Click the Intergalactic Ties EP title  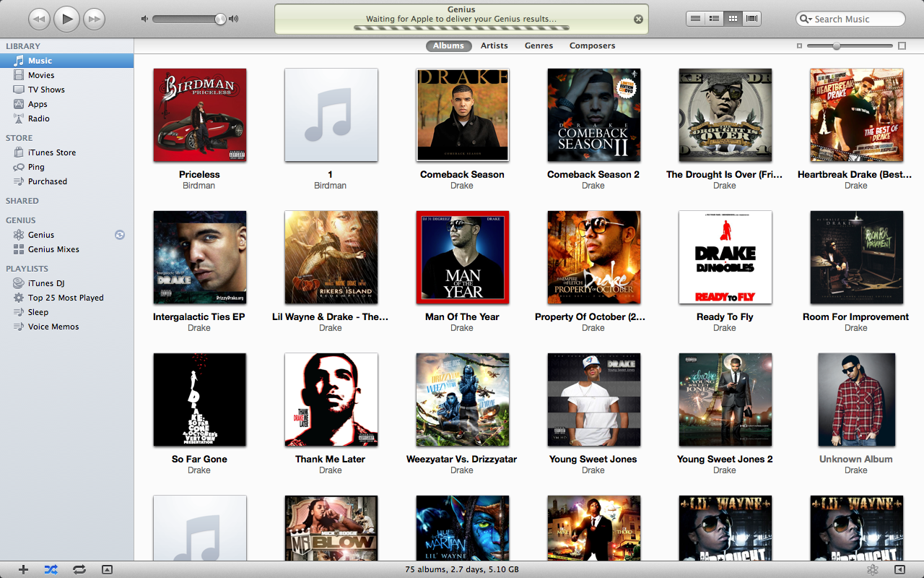[x=199, y=316]
